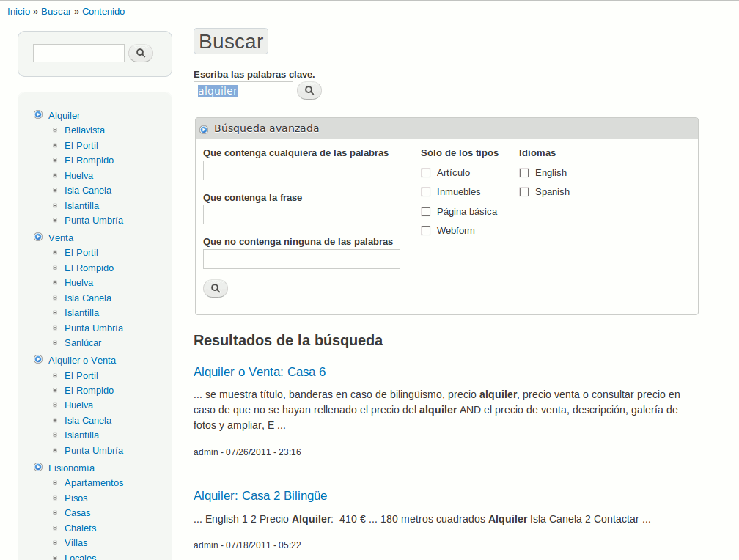
Task: Submit advanced search with its magnifier button
Action: coord(216,289)
